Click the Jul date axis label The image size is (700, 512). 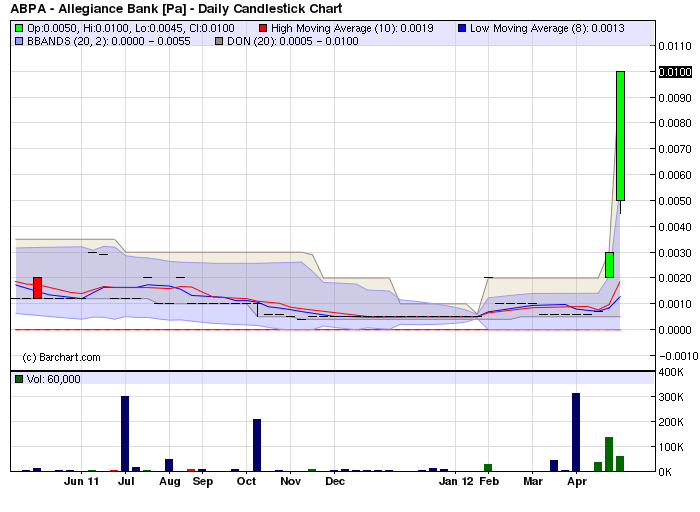pos(126,482)
